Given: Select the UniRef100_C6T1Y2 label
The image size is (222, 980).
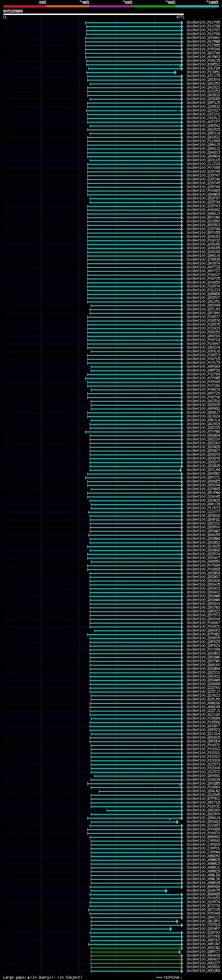Looking at the screenshot, I should (x=203, y=114).
